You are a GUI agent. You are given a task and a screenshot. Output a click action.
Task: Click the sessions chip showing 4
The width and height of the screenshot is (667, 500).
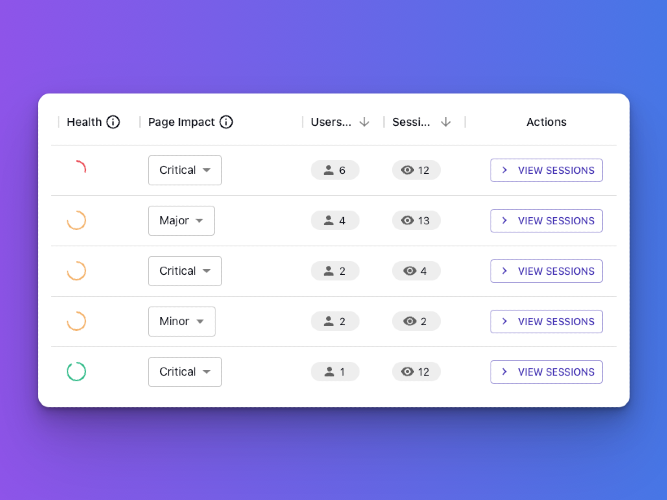pos(416,271)
